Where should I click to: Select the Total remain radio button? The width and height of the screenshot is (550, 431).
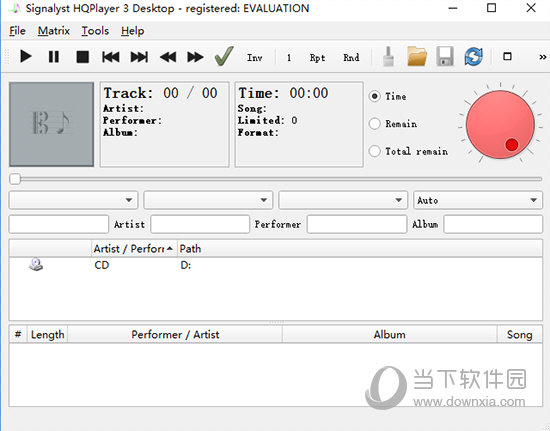(375, 151)
